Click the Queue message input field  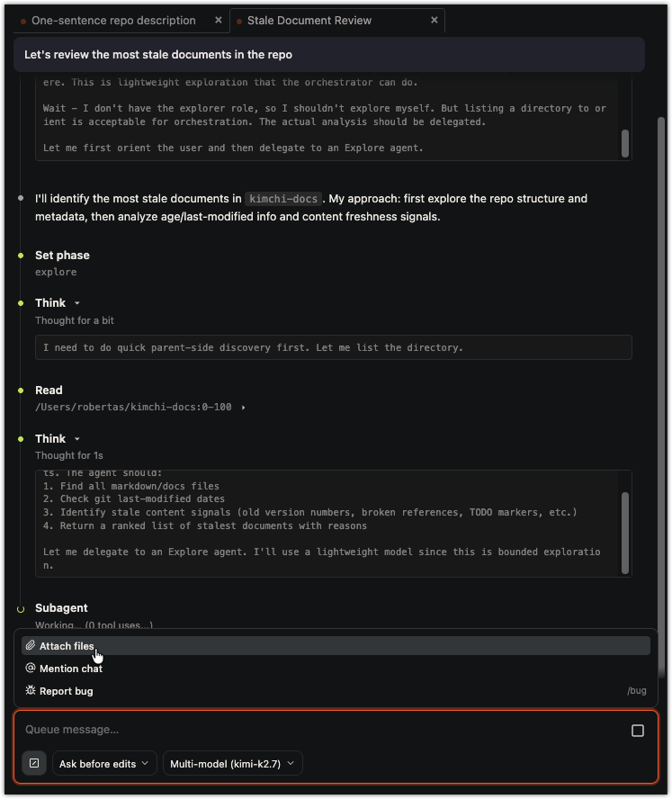[x=321, y=730]
